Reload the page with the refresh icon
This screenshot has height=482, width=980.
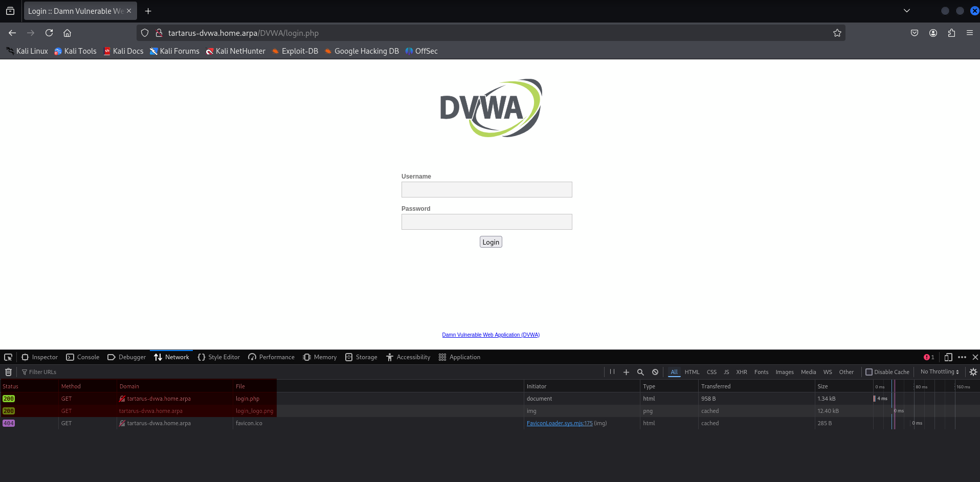[x=49, y=33]
